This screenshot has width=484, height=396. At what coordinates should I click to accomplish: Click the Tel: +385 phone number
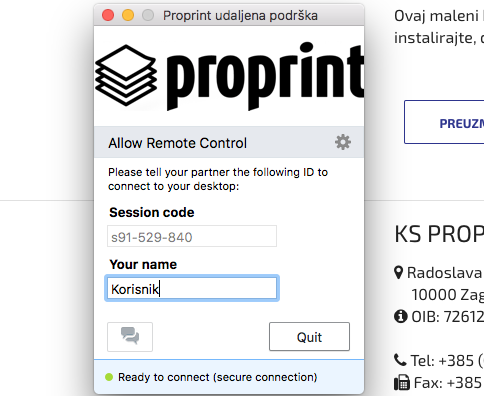447,361
